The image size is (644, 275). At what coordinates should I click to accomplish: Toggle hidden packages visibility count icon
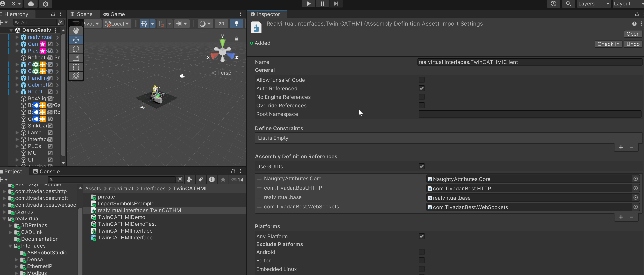tap(237, 179)
